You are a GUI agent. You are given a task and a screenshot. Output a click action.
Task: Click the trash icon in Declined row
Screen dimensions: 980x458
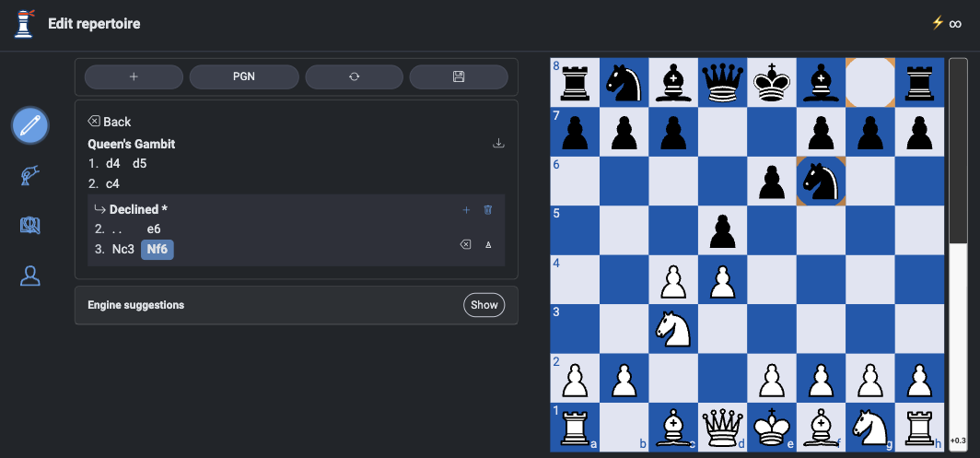(x=488, y=210)
